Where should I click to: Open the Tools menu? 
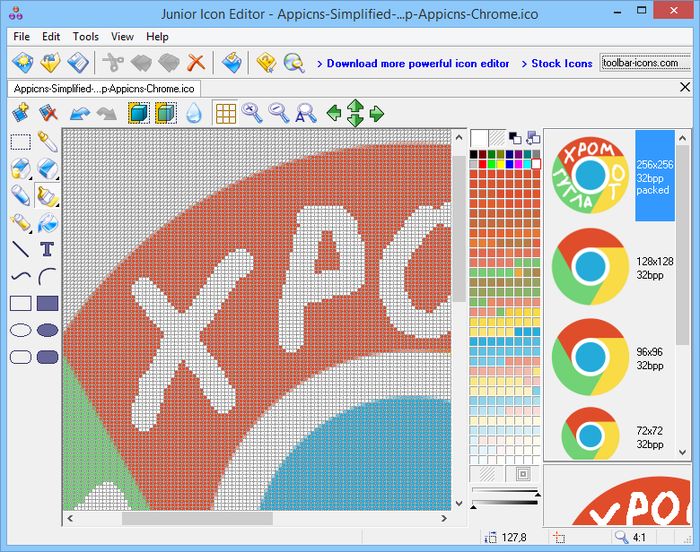[x=86, y=37]
